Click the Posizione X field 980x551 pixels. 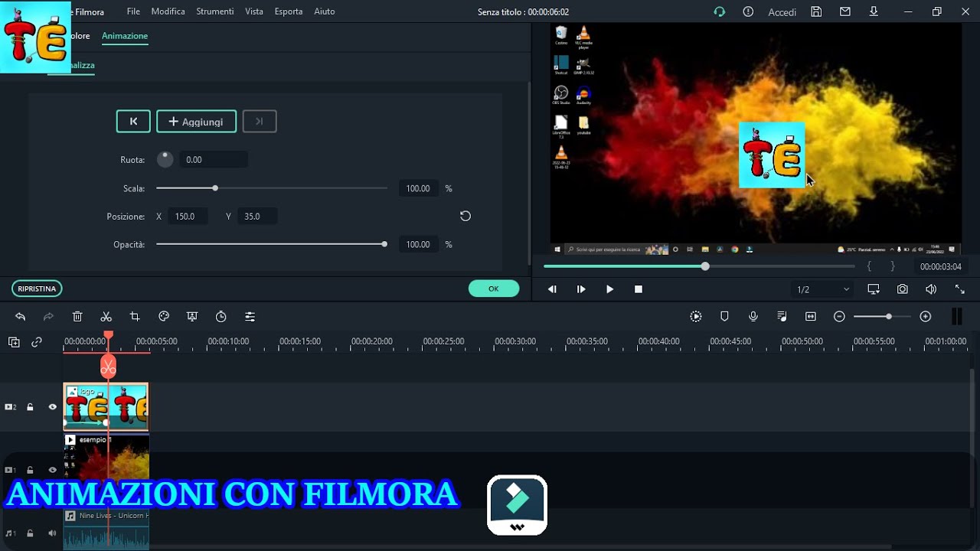click(189, 217)
